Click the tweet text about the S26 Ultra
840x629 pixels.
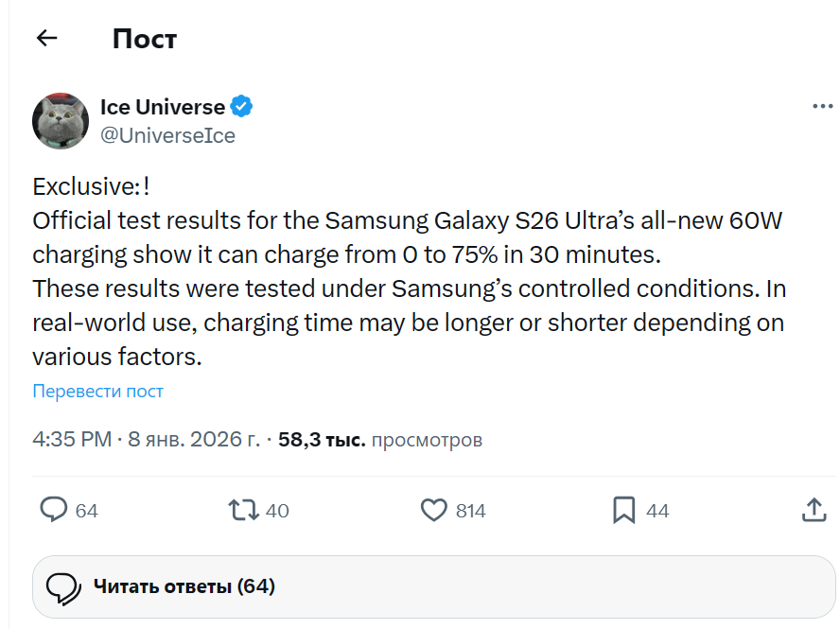click(x=409, y=271)
